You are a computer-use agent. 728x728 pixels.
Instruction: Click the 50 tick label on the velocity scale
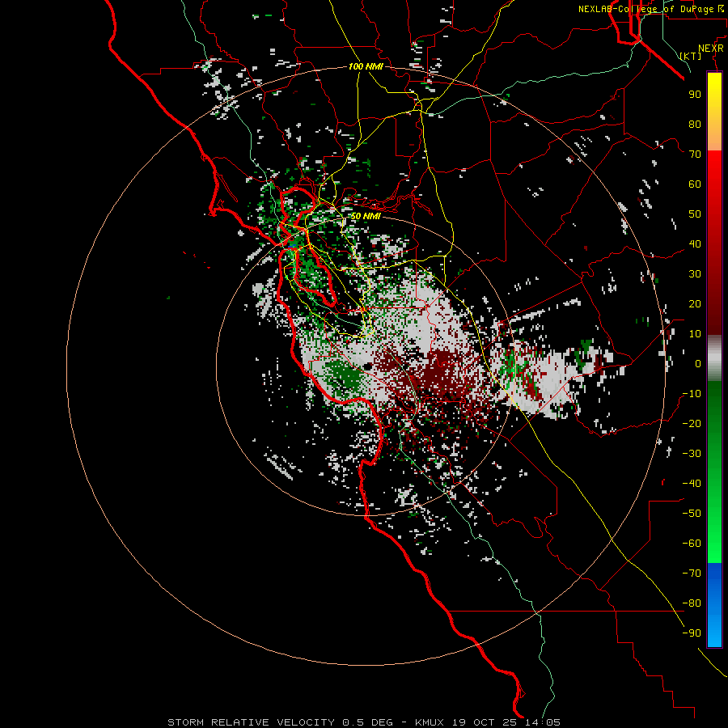(x=695, y=214)
